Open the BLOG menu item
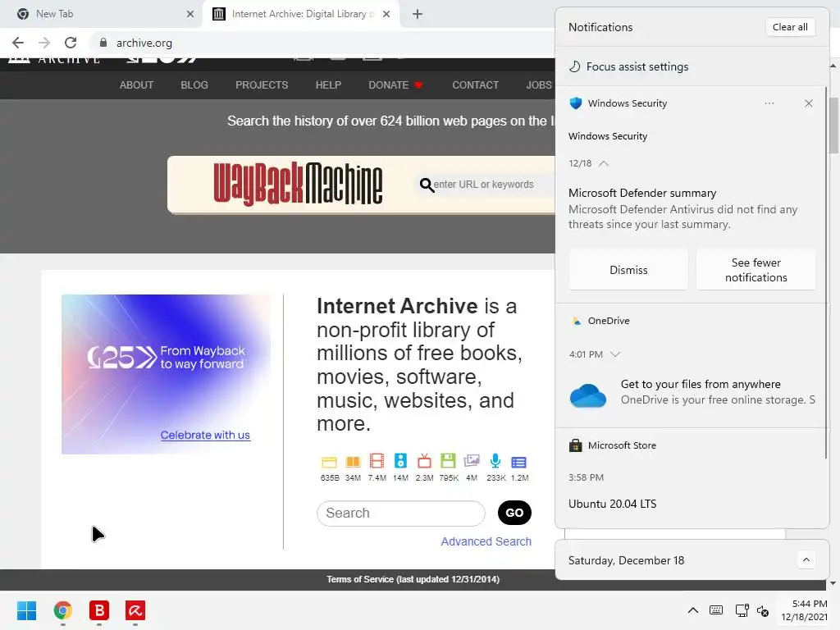The image size is (840, 630). click(x=194, y=85)
